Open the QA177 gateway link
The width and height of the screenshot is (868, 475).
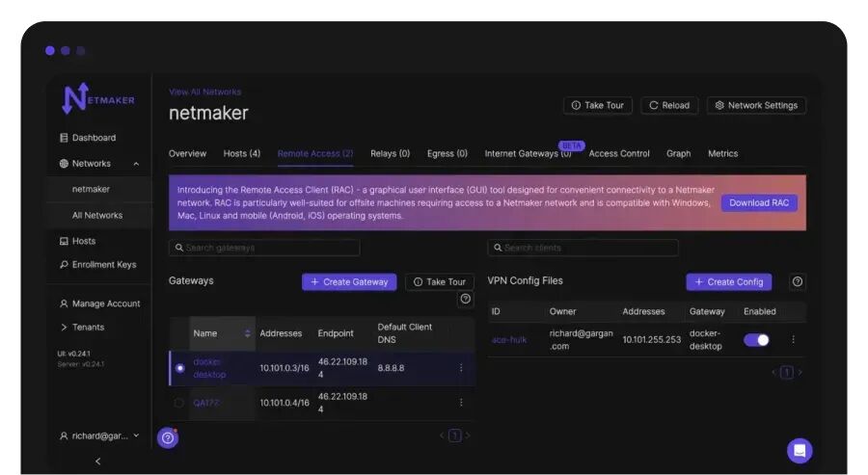pos(205,403)
